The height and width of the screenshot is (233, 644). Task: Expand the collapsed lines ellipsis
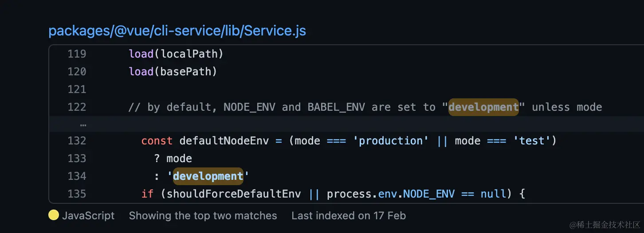(x=83, y=124)
